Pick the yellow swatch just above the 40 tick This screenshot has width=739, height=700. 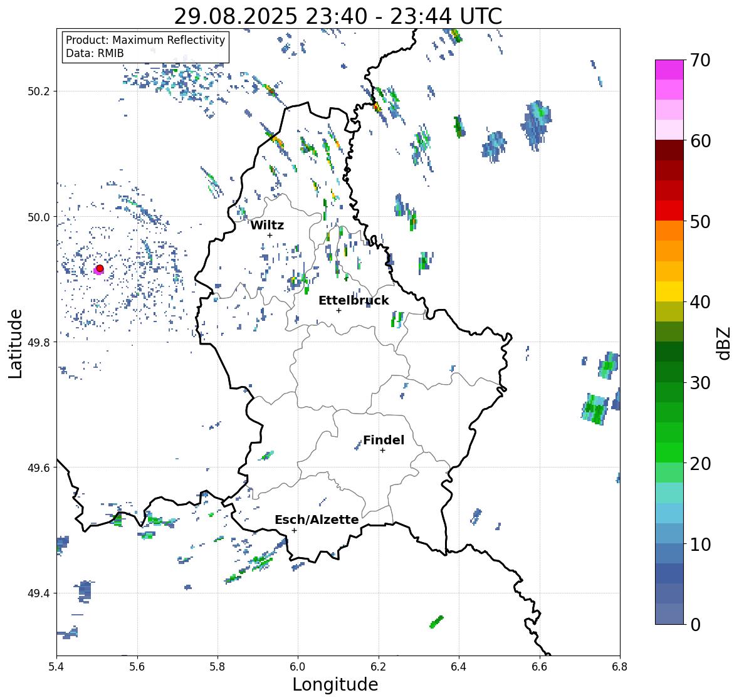click(x=669, y=291)
